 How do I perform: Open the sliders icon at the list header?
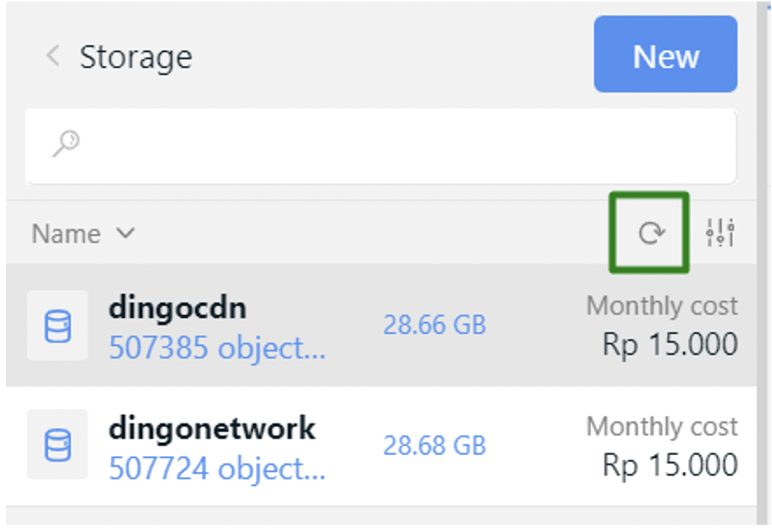point(721,233)
